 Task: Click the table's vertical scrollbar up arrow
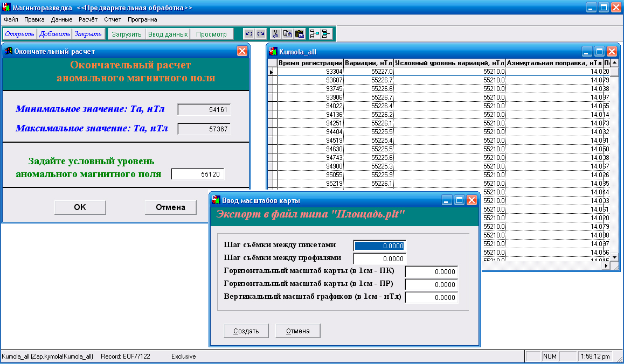coord(614,63)
